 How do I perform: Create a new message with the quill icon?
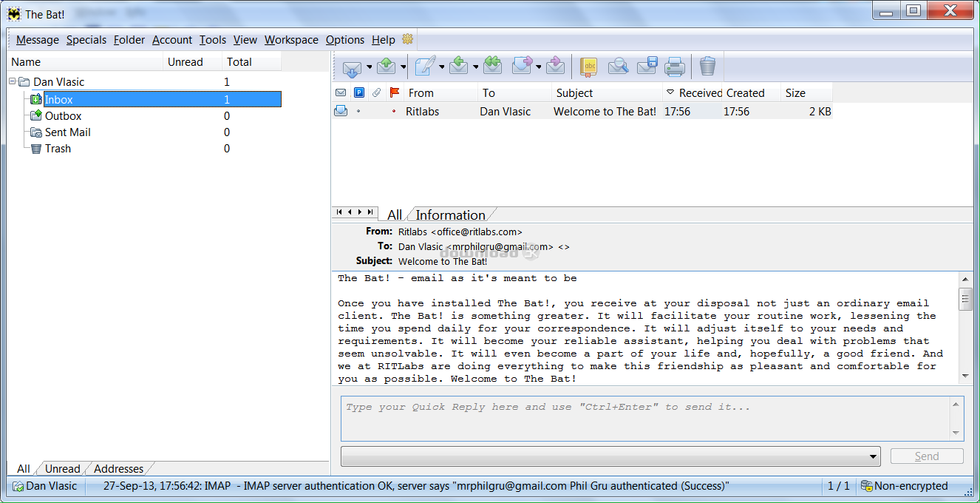pyautogui.click(x=425, y=67)
